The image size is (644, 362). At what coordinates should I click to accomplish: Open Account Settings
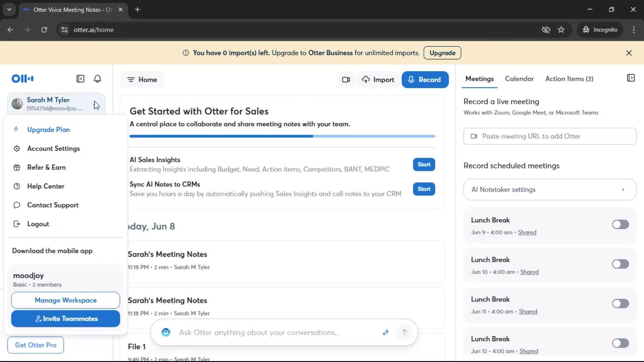[x=53, y=148]
